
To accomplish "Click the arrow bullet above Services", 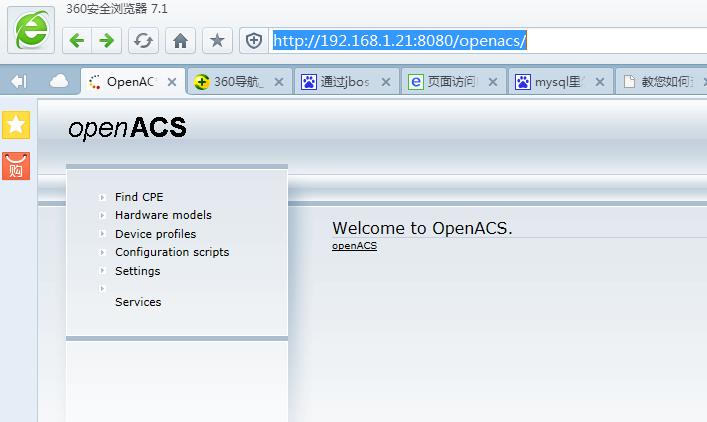I will [102, 288].
